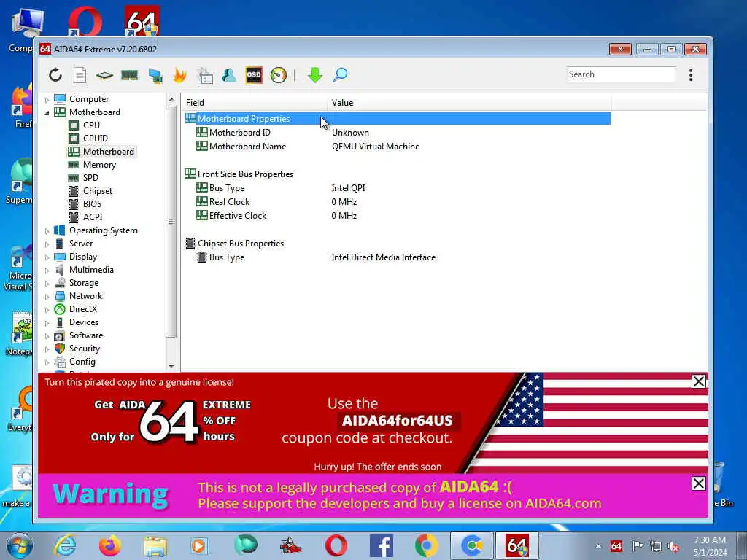Select Config in the tree

[x=82, y=362]
